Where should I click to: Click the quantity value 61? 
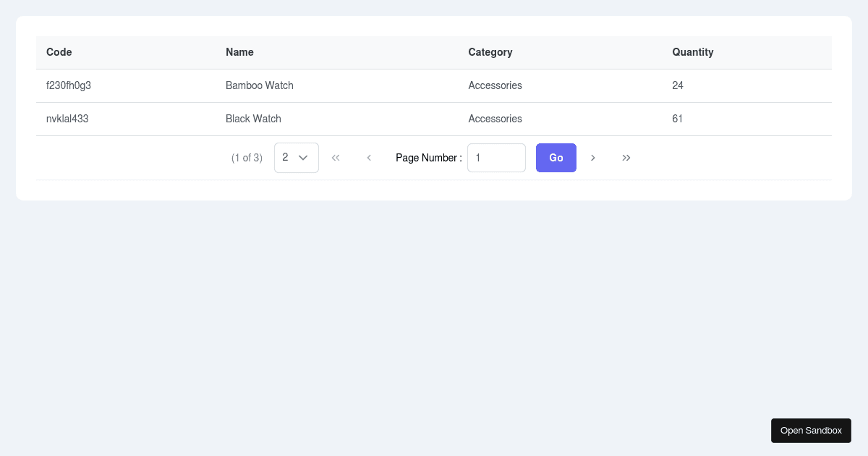pyautogui.click(x=677, y=119)
